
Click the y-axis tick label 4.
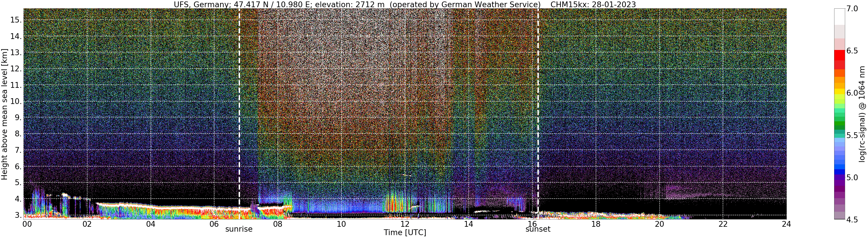click(x=18, y=199)
